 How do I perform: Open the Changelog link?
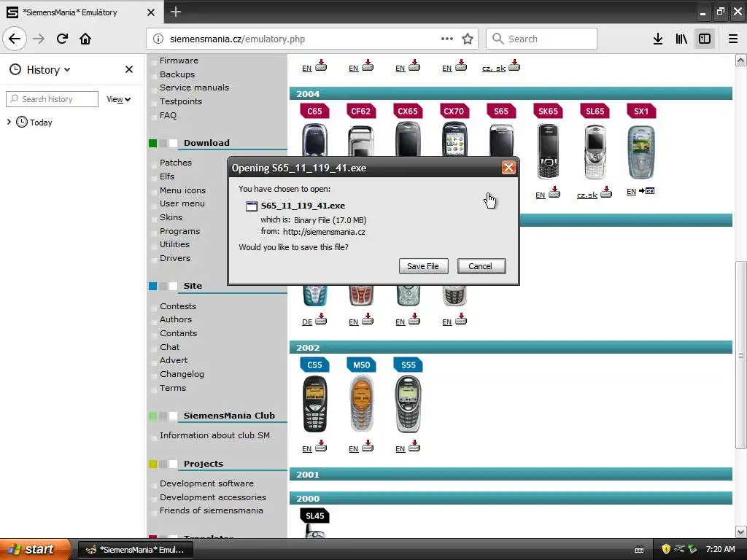point(182,374)
